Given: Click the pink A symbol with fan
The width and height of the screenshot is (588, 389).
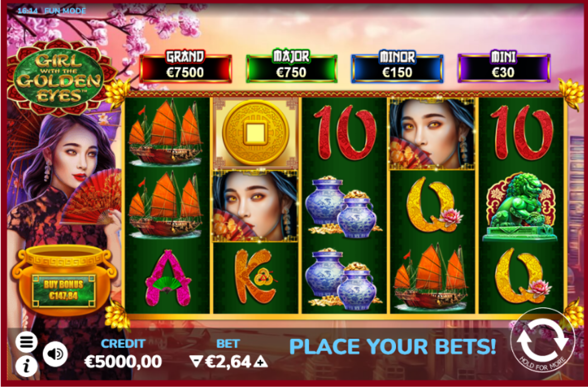Looking at the screenshot, I should coord(168,278).
